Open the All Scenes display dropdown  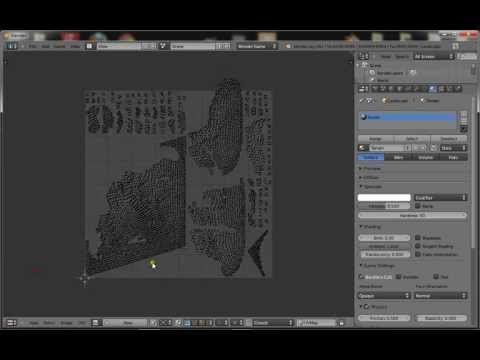[434, 56]
